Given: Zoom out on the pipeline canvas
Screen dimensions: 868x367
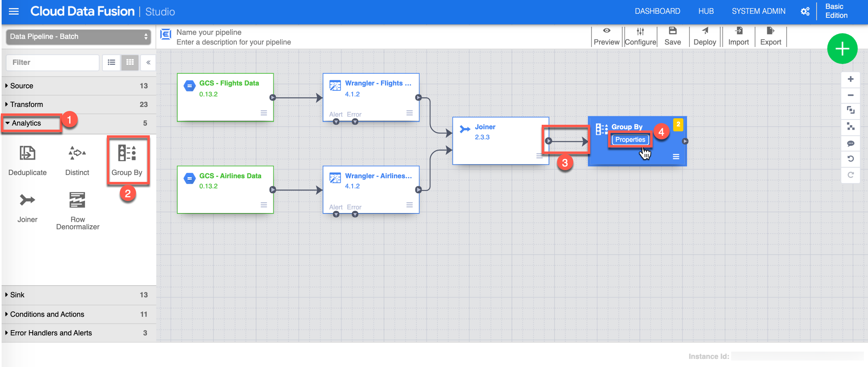Looking at the screenshot, I should pyautogui.click(x=851, y=95).
